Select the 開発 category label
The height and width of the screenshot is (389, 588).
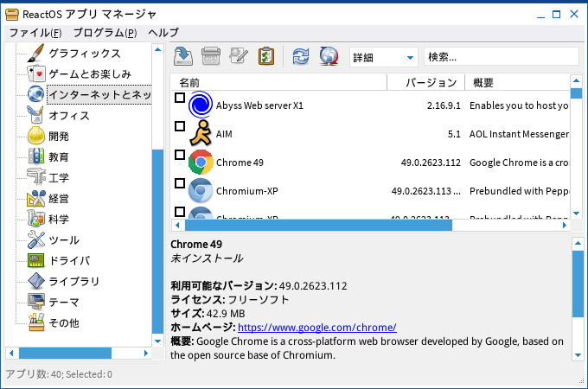click(x=59, y=136)
